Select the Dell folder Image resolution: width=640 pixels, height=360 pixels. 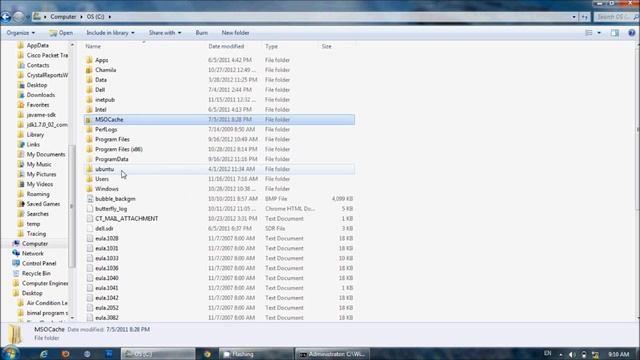point(100,90)
